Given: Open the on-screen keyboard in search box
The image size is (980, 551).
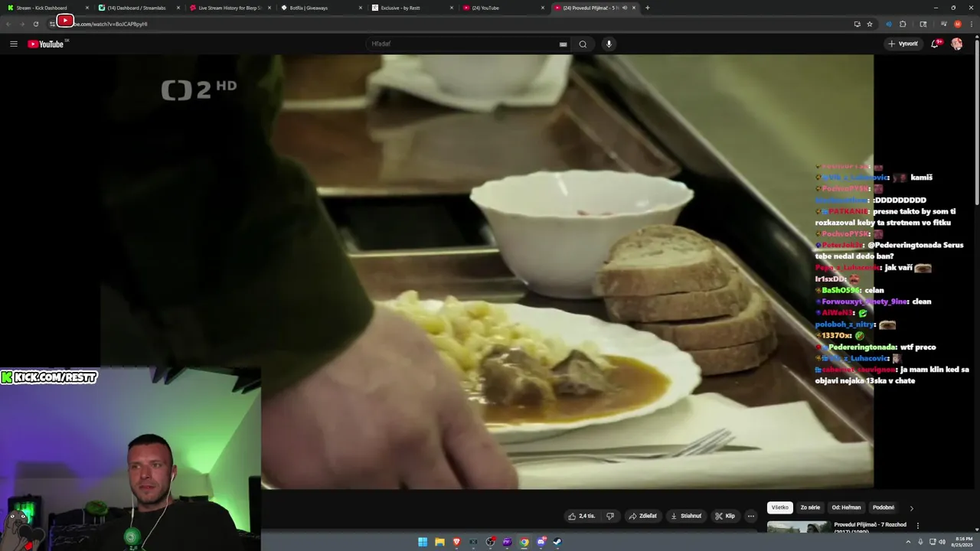Looking at the screenshot, I should click(563, 44).
